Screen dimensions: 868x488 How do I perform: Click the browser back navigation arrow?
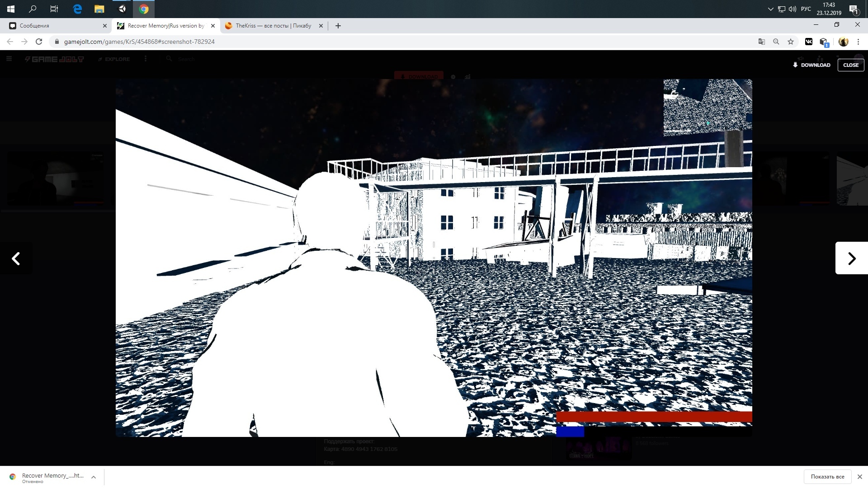coord(10,41)
